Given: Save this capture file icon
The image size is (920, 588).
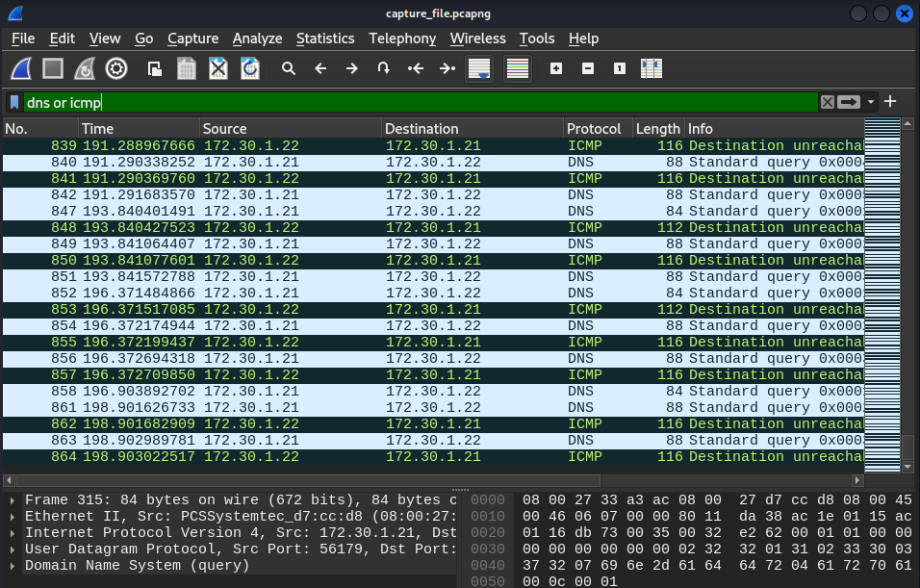Looking at the screenshot, I should coord(187,68).
